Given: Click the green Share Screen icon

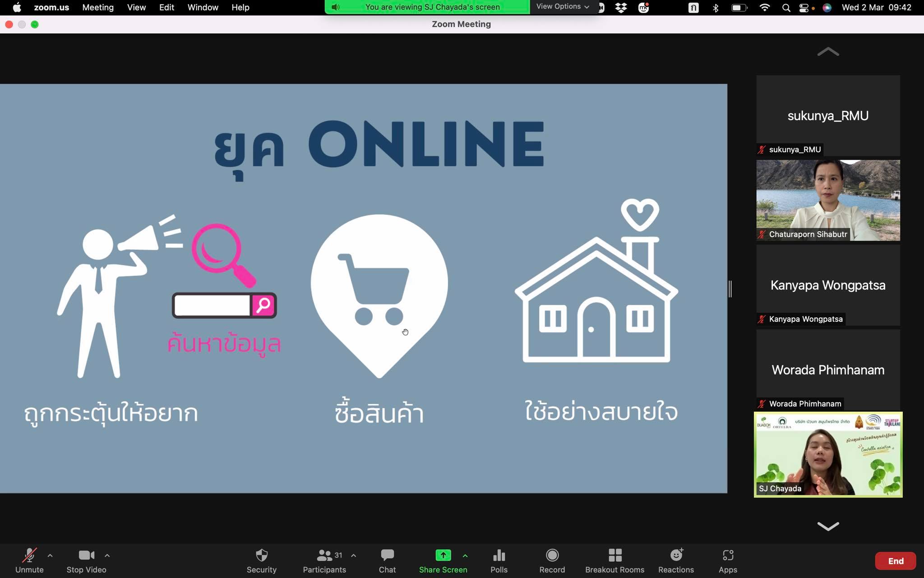Looking at the screenshot, I should coord(443,555).
